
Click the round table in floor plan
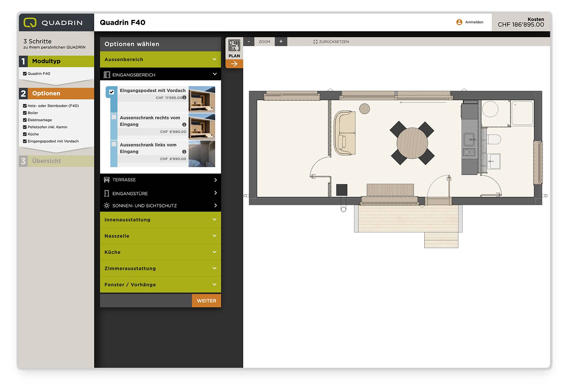412,143
